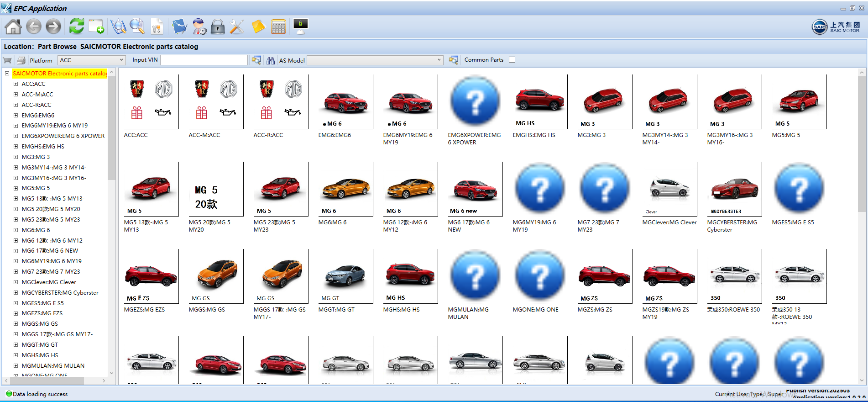Image resolution: width=868 pixels, height=402 pixels.
Task: Select SAICMOTOR Electronic parts catalog root item
Action: pos(60,74)
